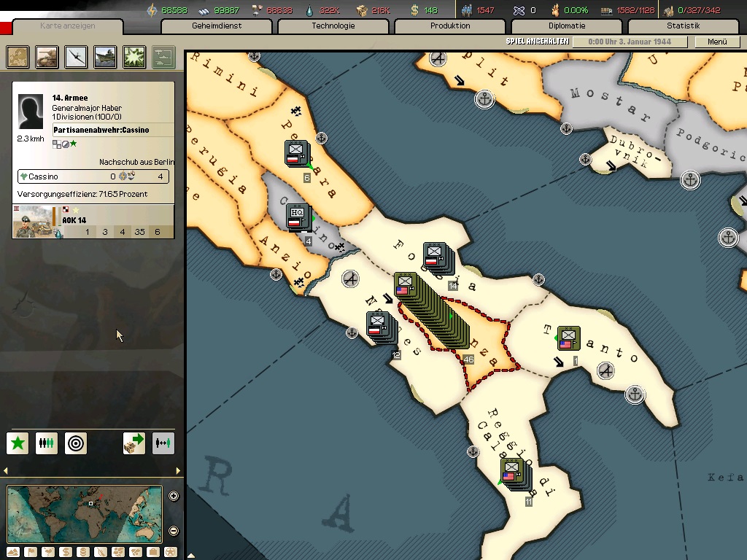Open the Technologie tab
The height and width of the screenshot is (560, 747).
[x=333, y=26]
